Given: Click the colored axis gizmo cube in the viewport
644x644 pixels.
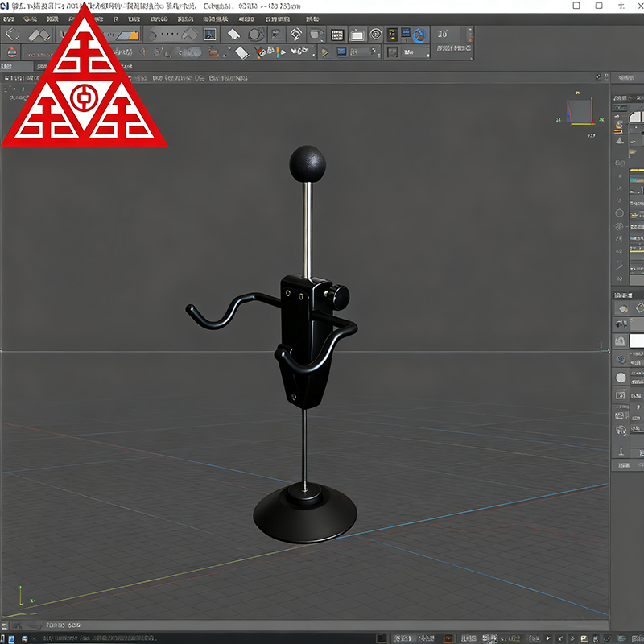Looking at the screenshot, I should pos(578,112).
